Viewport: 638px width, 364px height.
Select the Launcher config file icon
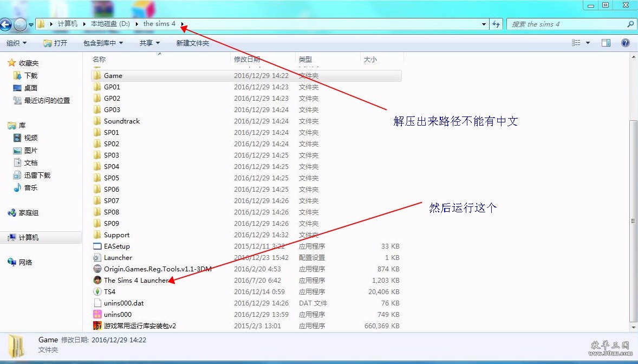point(97,258)
